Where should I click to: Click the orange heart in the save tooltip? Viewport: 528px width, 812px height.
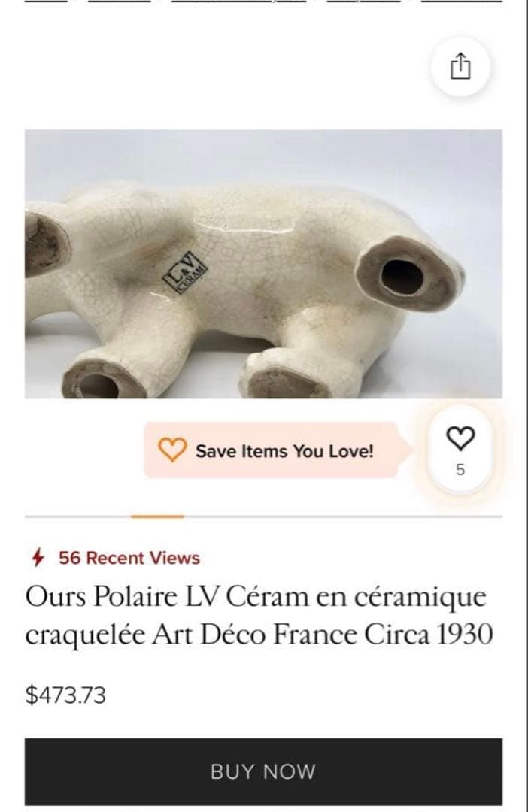[172, 450]
